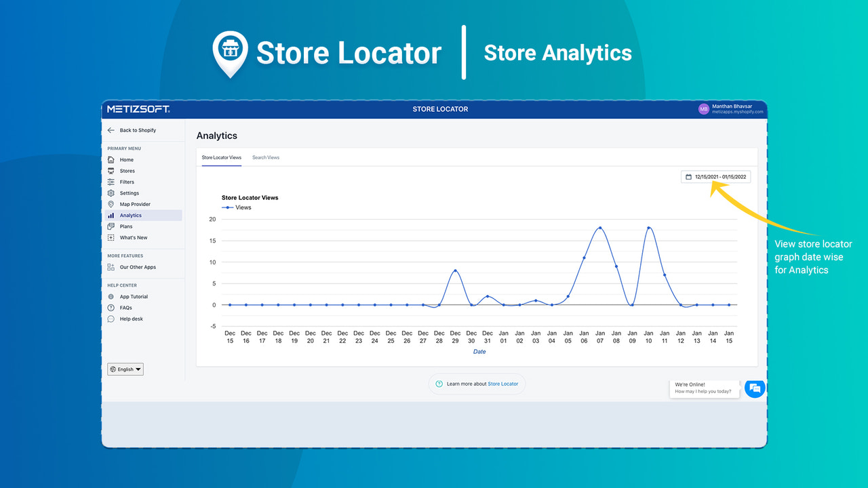This screenshot has width=868, height=488.
Task: Click the What's New icon
Action: click(111, 237)
